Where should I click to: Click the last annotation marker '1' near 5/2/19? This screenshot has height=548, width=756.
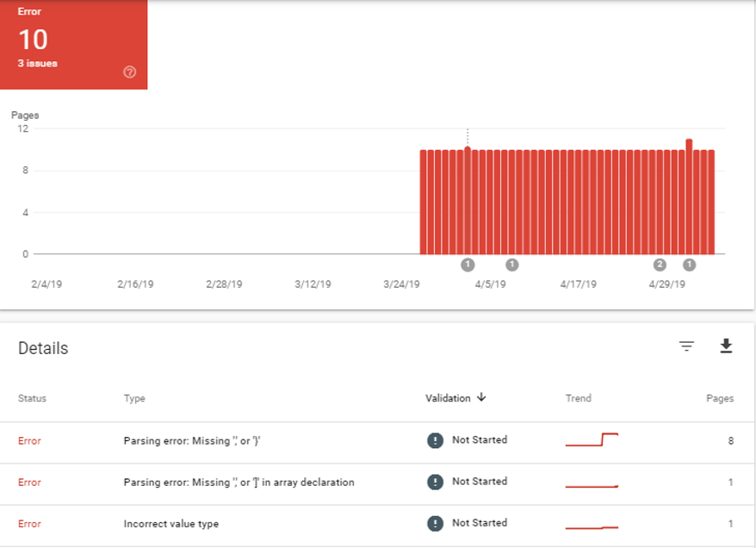click(689, 265)
